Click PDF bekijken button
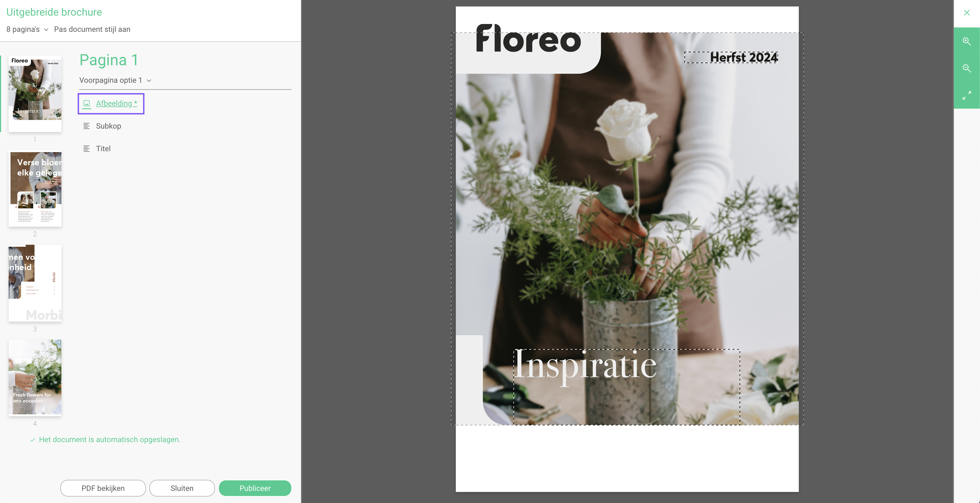This screenshot has width=980, height=503. (x=103, y=488)
